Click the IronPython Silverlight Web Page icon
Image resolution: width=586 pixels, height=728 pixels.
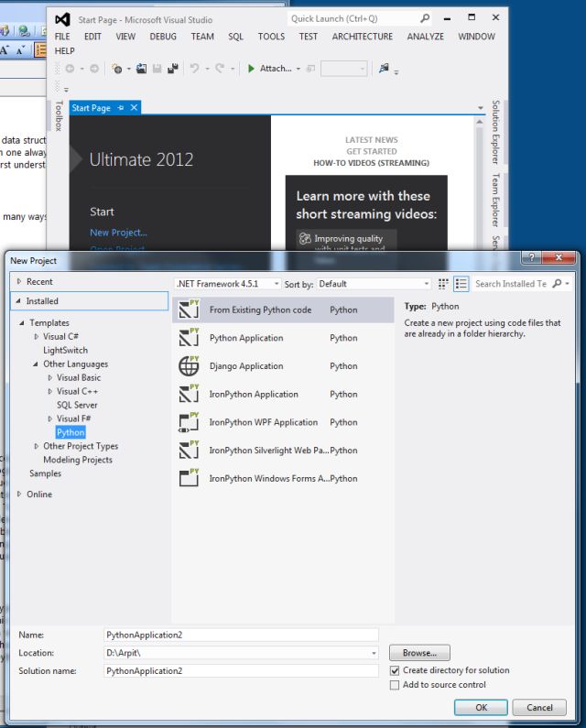[x=189, y=450]
